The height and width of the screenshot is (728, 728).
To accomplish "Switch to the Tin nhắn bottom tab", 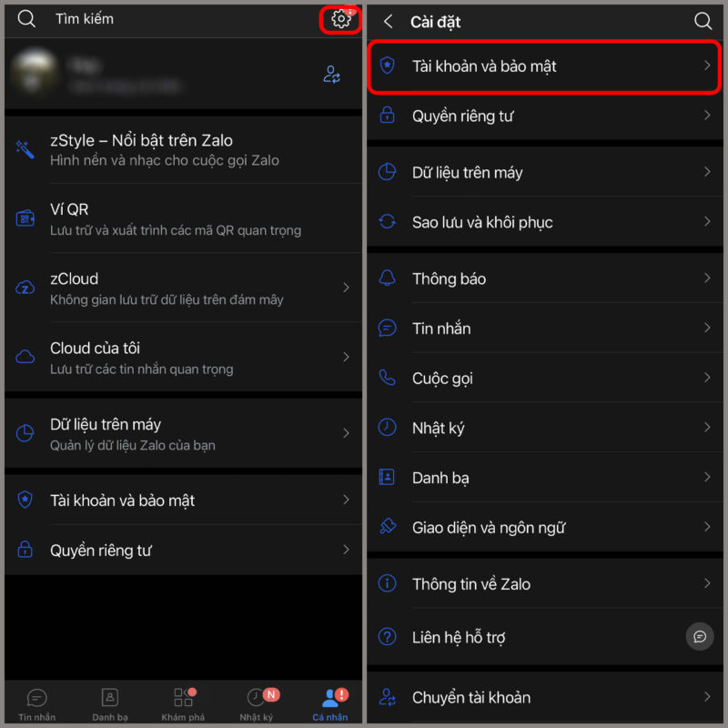I will pyautogui.click(x=37, y=704).
